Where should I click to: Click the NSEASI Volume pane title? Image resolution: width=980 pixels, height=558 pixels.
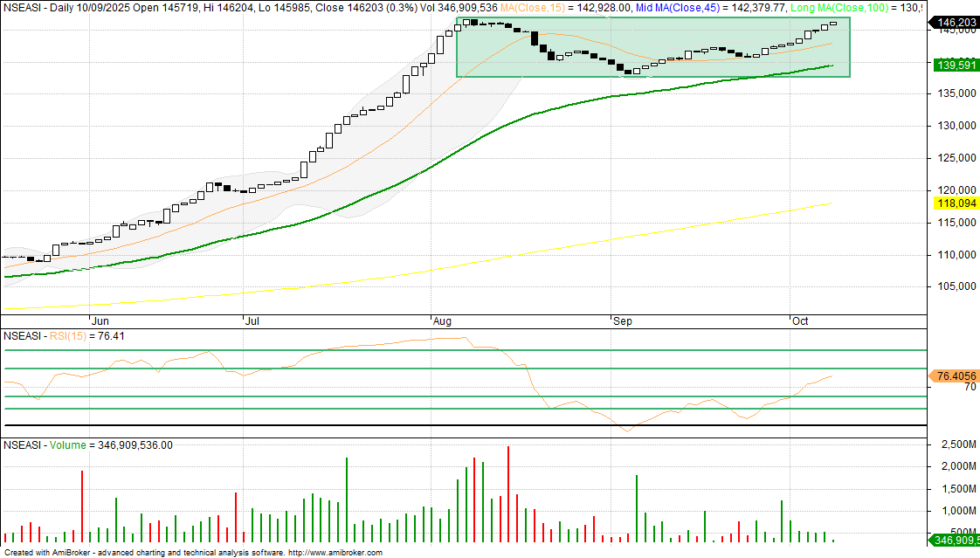(87, 444)
